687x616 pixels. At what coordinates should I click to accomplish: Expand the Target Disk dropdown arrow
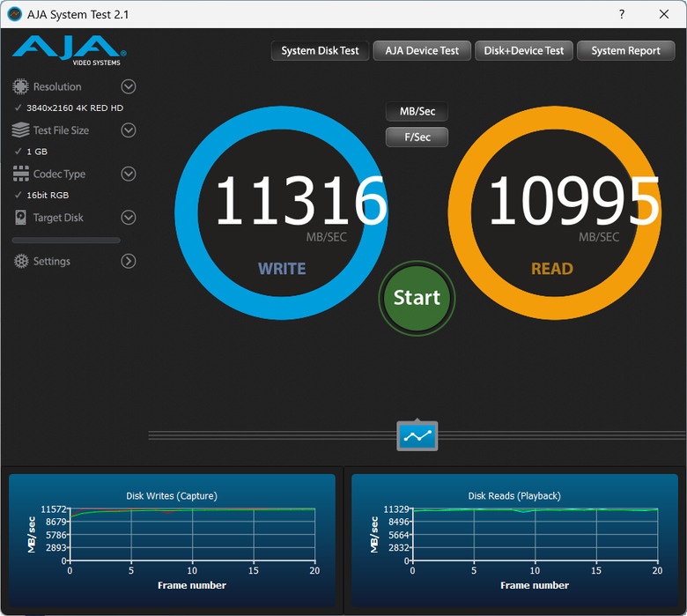tap(129, 218)
